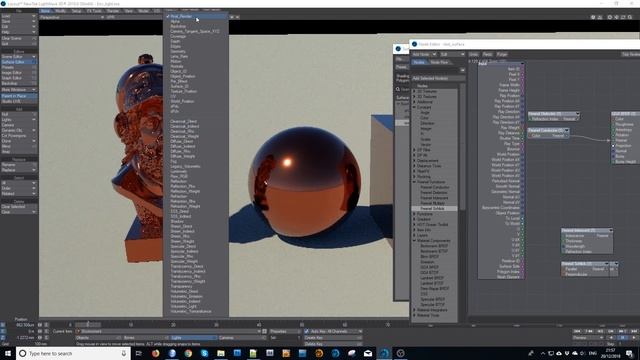Open the Add Node dropdown

coord(424,54)
